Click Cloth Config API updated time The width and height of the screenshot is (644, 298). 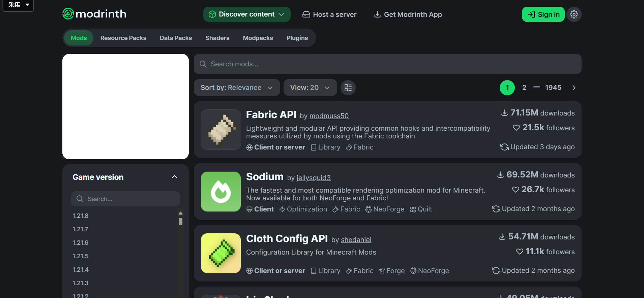[x=533, y=270]
